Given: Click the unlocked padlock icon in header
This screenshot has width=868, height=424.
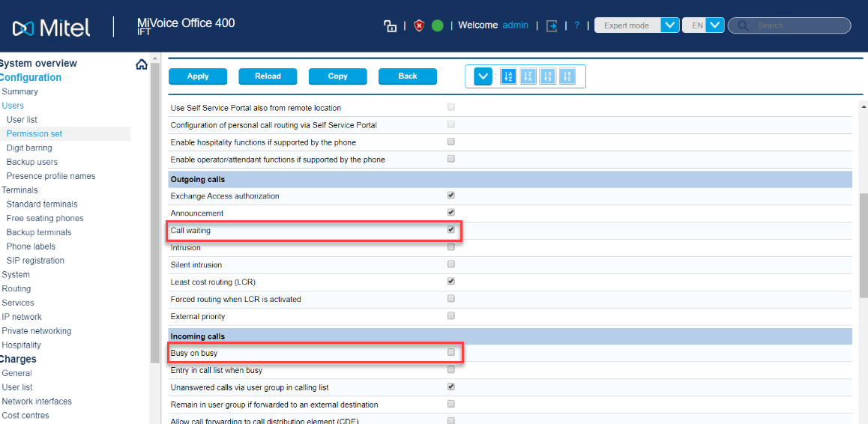Looking at the screenshot, I should pos(390,25).
